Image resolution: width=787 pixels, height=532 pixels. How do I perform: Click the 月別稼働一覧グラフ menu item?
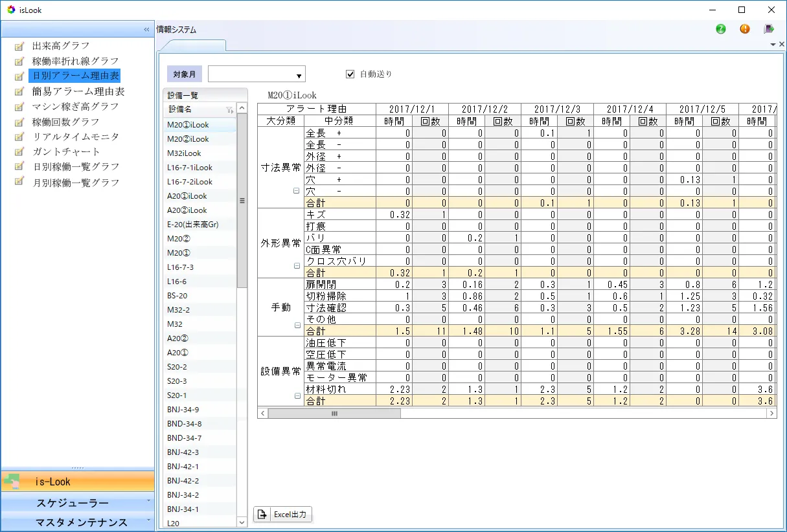click(75, 183)
